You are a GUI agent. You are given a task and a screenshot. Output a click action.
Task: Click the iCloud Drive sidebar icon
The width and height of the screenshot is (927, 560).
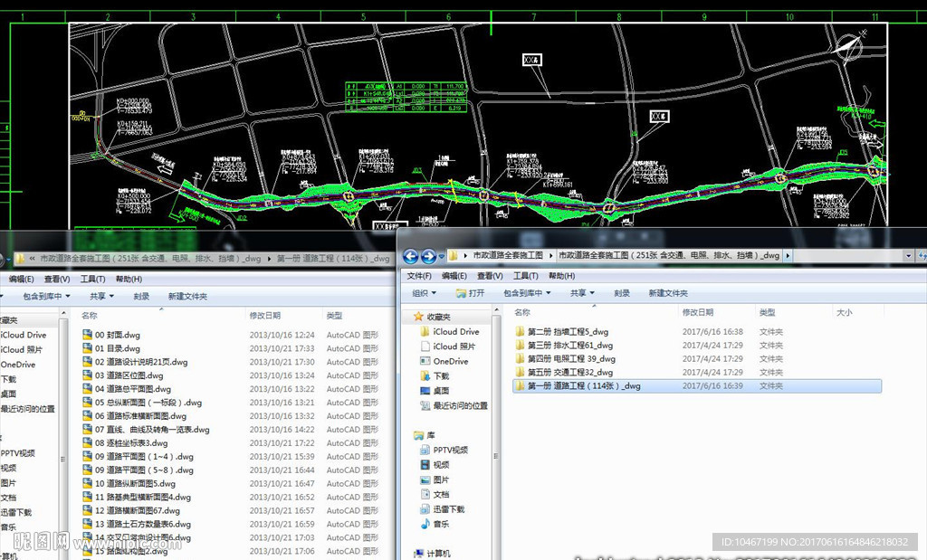[x=455, y=331]
